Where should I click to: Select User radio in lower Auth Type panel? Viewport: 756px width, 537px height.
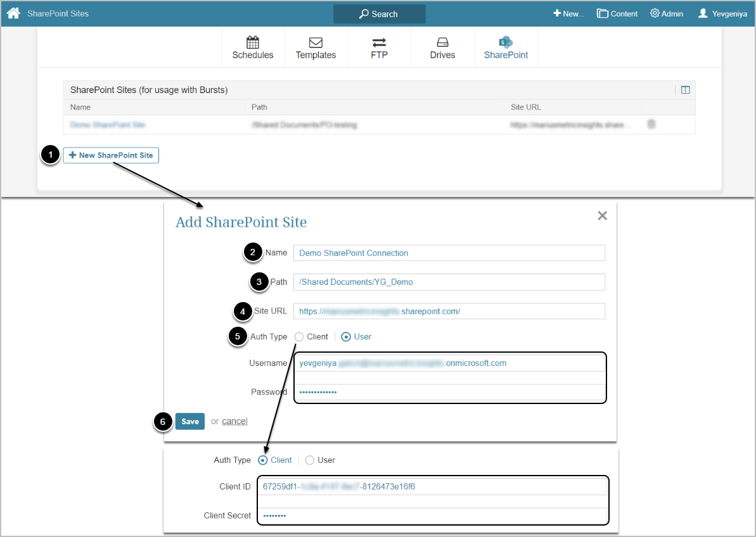(x=309, y=460)
